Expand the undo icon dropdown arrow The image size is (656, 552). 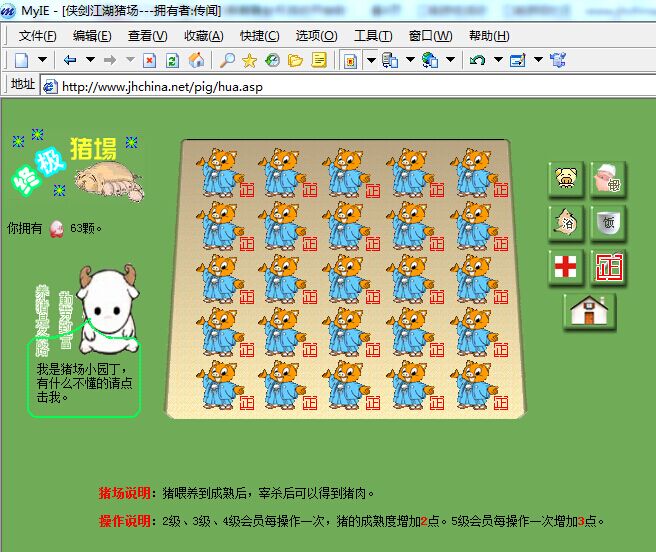tap(498, 60)
